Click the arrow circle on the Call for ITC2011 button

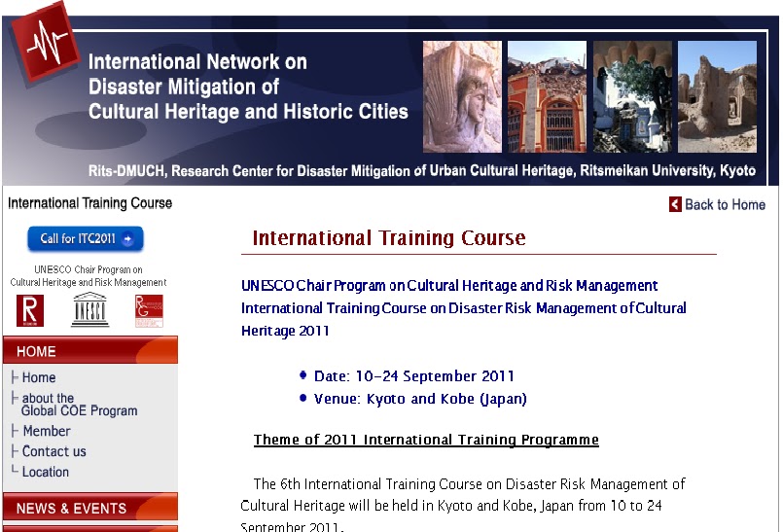pyautogui.click(x=127, y=239)
